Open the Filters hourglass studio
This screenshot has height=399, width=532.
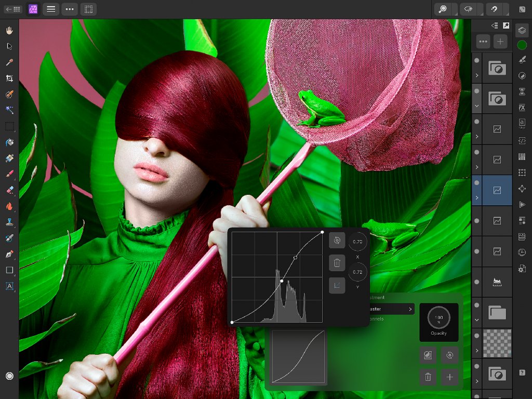pyautogui.click(x=522, y=91)
